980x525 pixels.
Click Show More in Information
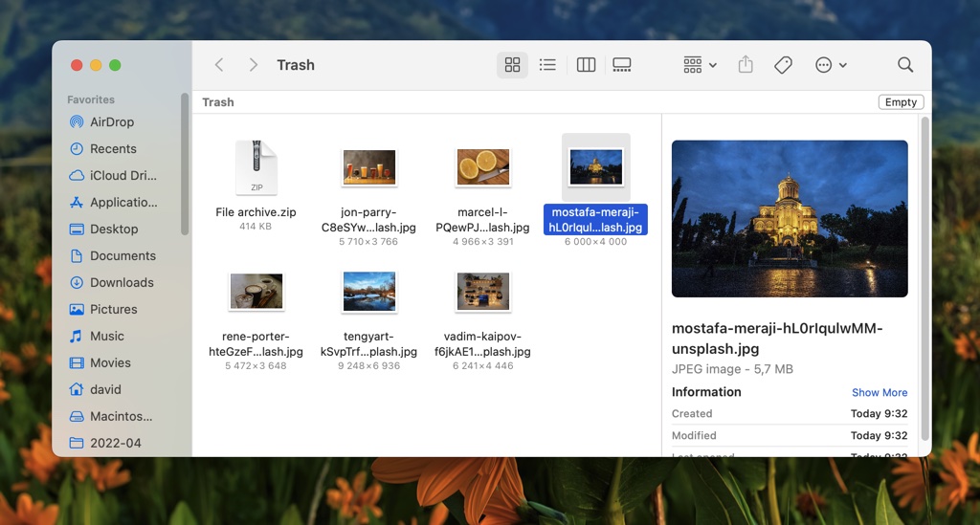[880, 393]
